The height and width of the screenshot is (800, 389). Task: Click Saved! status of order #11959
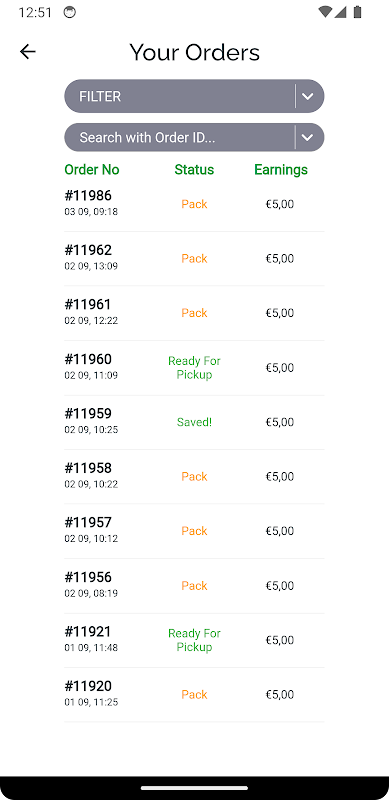point(194,422)
